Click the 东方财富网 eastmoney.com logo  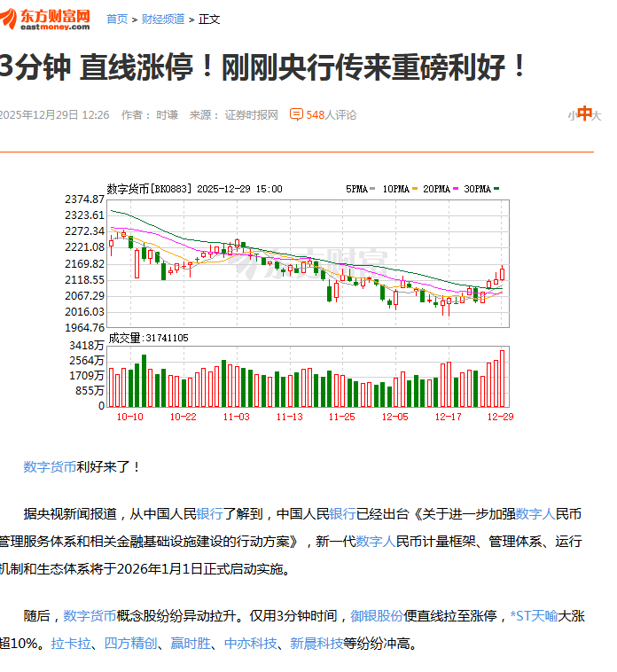click(x=45, y=20)
